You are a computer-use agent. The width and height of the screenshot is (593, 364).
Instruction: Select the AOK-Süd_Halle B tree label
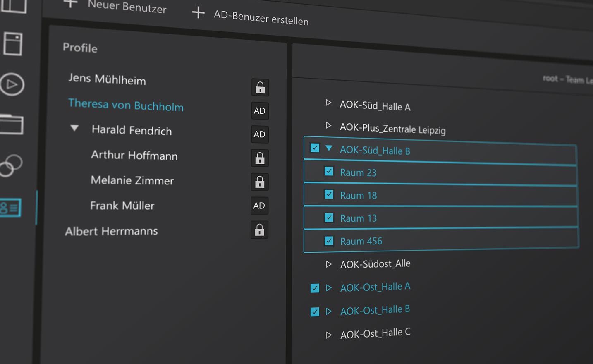(375, 150)
